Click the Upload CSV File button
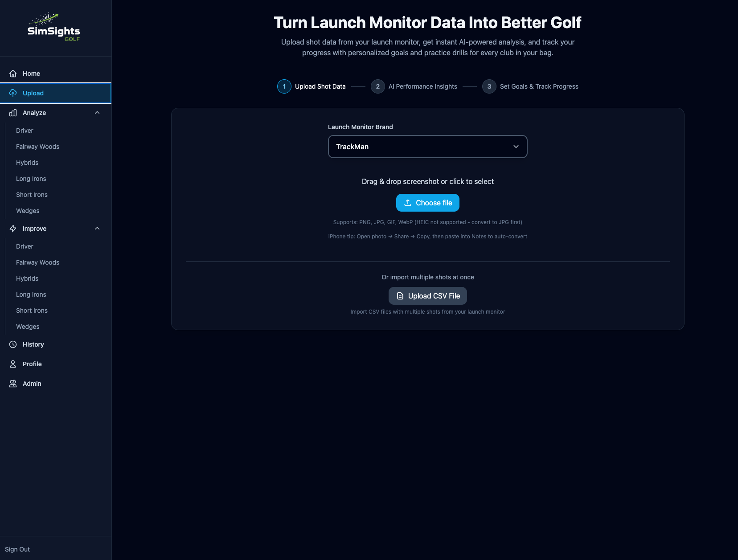 coord(427,295)
